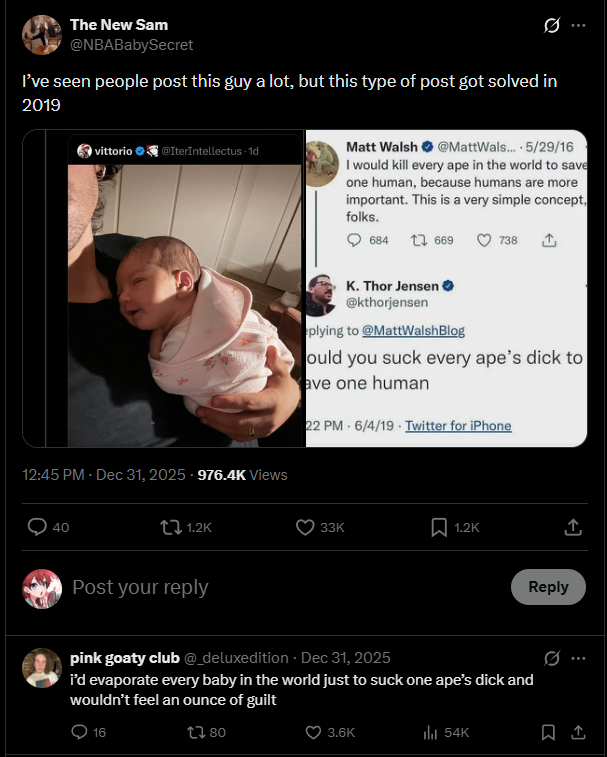
Task: Click the reply icon with 40 replies
Action: coord(38,527)
